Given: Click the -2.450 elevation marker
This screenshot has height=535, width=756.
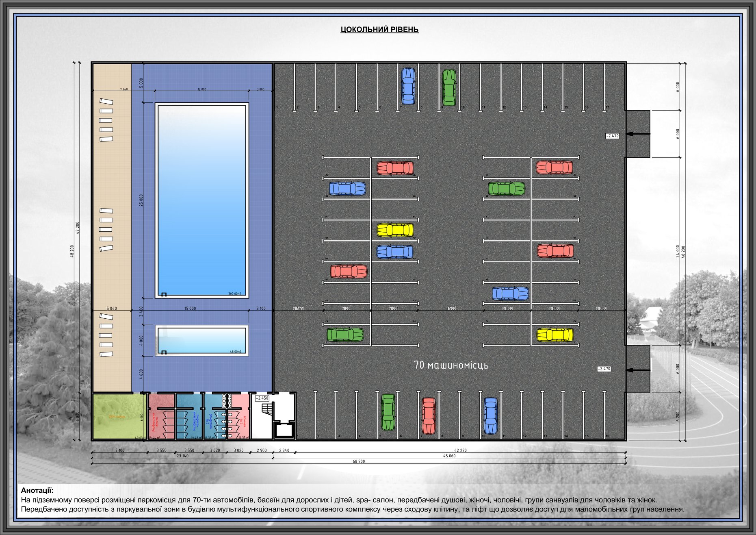Looking at the screenshot, I should click(x=262, y=398).
